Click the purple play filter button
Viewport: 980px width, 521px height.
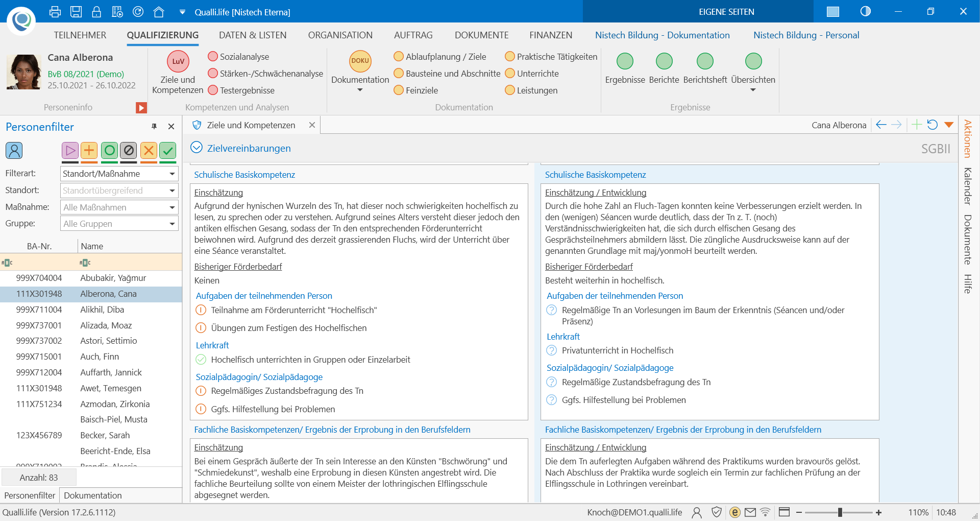70,150
